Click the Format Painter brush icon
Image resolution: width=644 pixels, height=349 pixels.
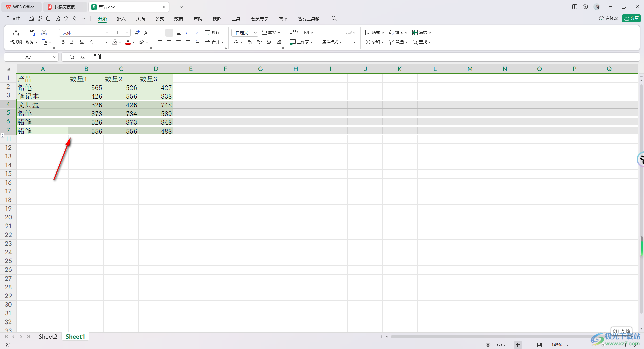pos(16,33)
